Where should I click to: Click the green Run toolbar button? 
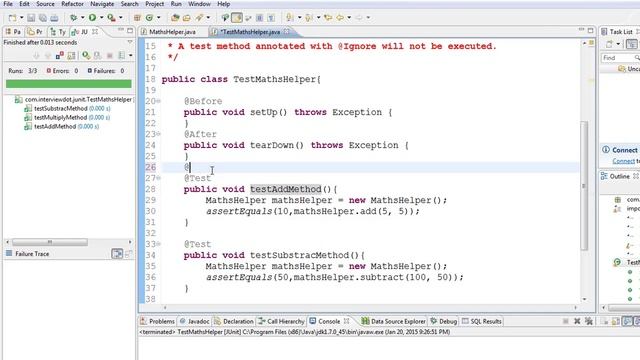[x=93, y=18]
